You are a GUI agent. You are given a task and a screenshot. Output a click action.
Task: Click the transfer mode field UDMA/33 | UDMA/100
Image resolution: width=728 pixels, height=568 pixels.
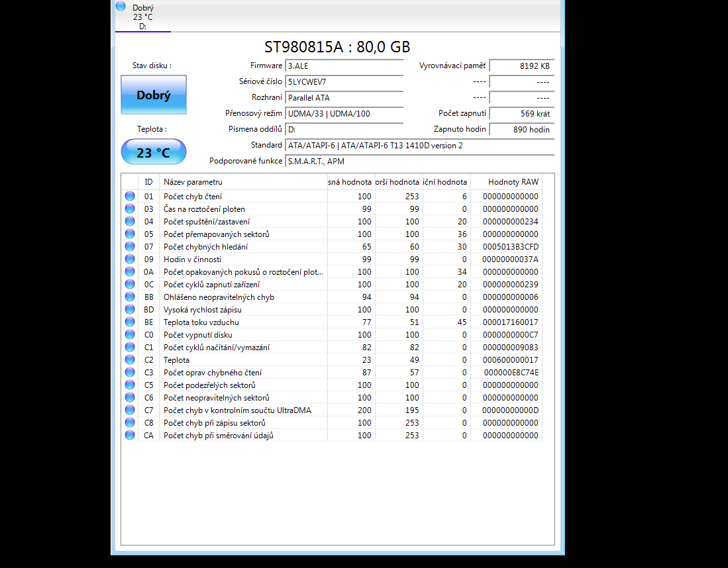(x=344, y=113)
